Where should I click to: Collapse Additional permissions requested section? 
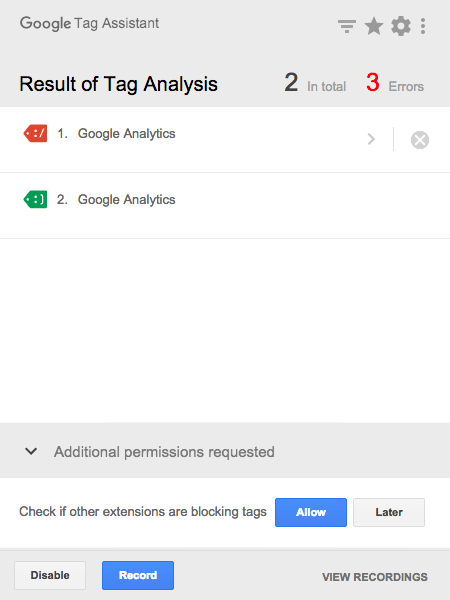pos(31,451)
